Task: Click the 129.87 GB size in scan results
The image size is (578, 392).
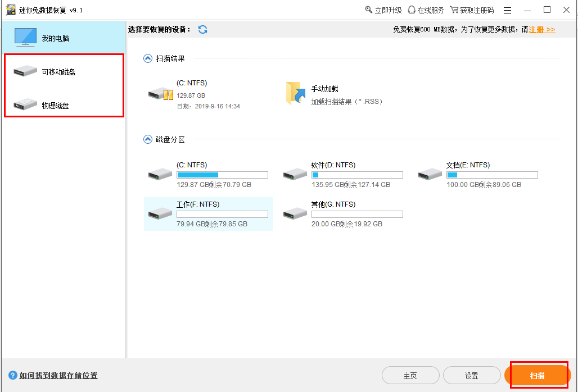Action: 191,95
